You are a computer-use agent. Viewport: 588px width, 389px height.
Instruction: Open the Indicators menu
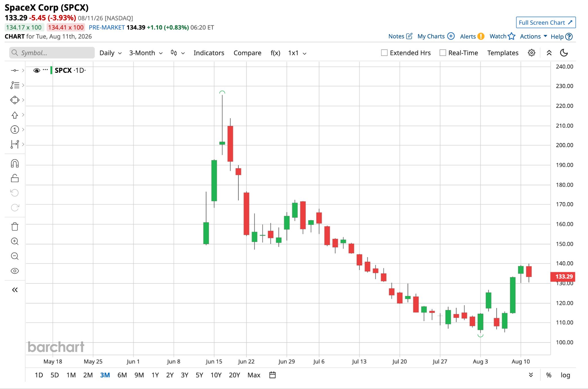coord(209,53)
